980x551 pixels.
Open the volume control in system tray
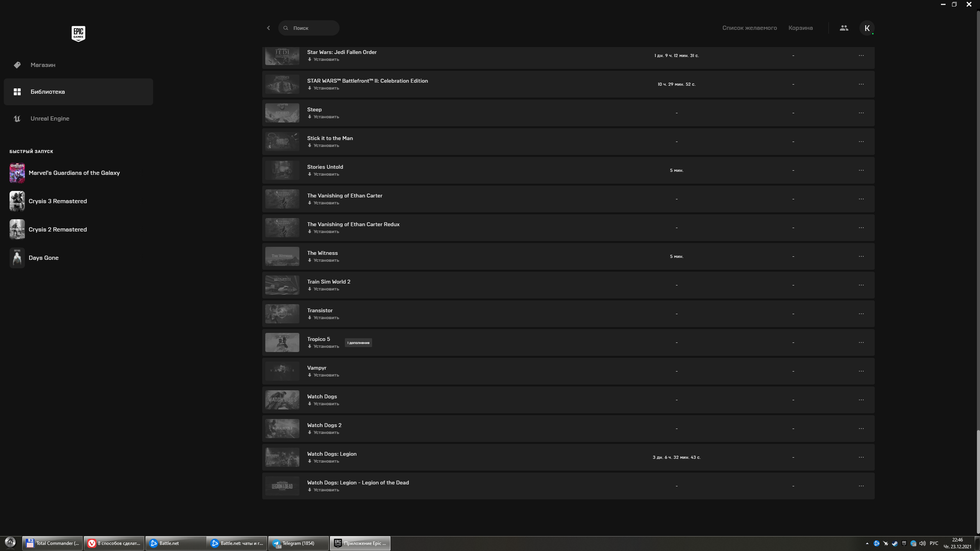(923, 543)
